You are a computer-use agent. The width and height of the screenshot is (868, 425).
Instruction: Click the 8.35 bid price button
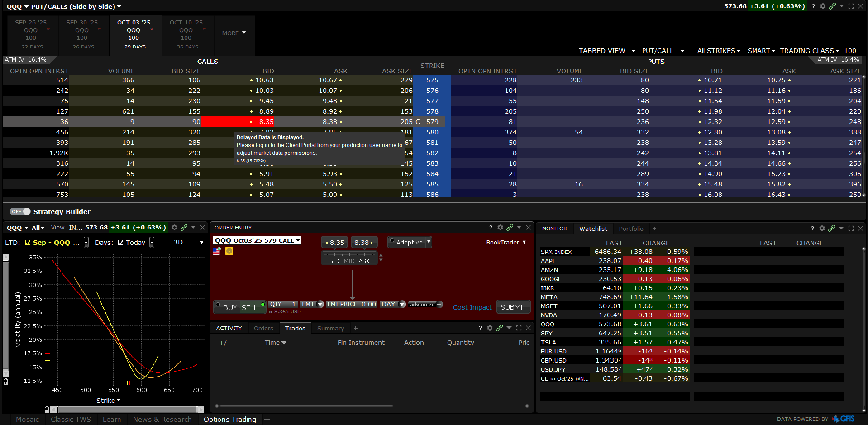tap(334, 243)
